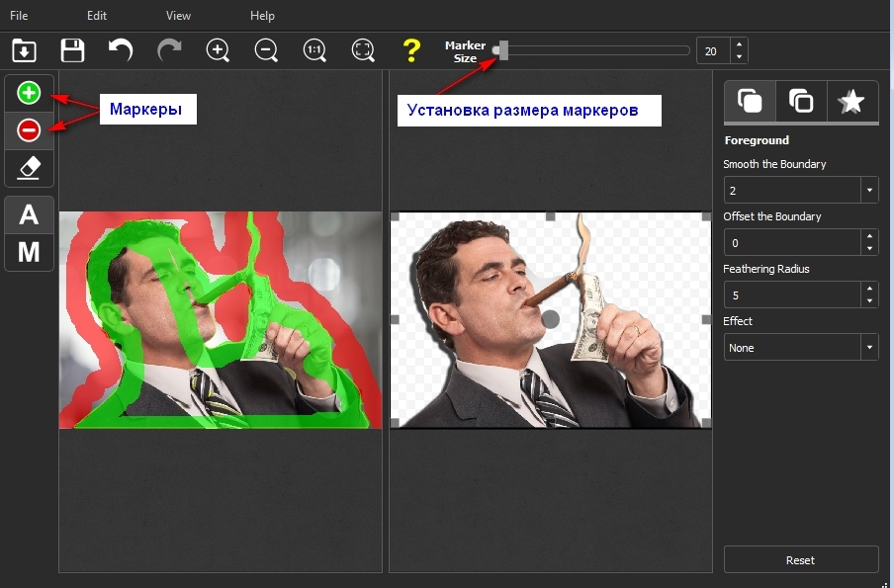This screenshot has width=894, height=588.
Task: Select the red background marker tool
Action: pos(29,130)
